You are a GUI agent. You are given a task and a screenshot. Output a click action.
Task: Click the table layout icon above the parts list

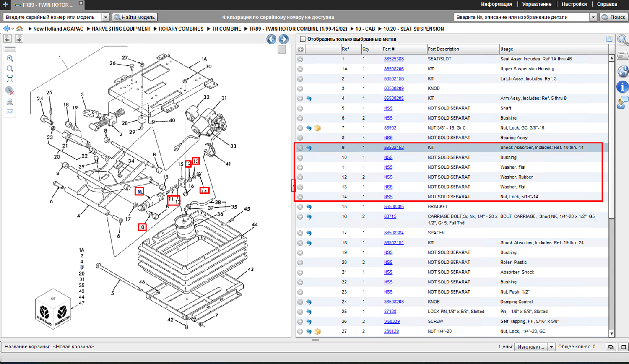click(609, 39)
